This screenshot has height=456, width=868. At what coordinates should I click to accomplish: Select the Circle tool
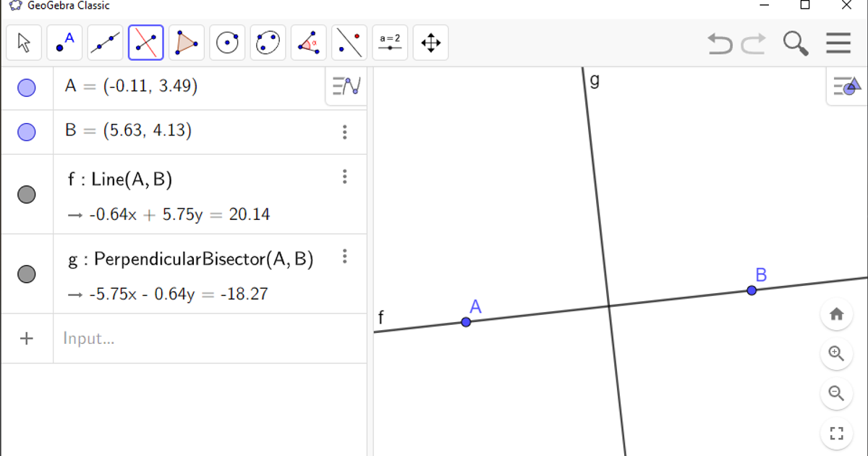tap(226, 42)
